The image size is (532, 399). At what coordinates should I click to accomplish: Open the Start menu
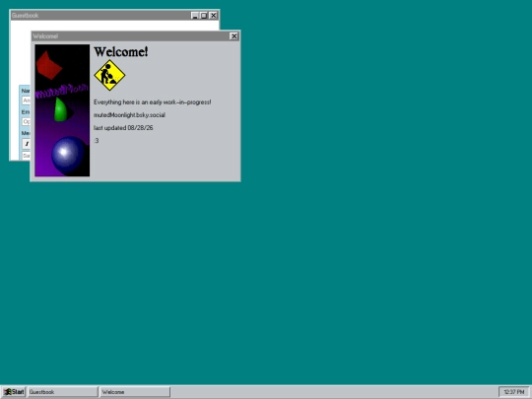point(14,392)
